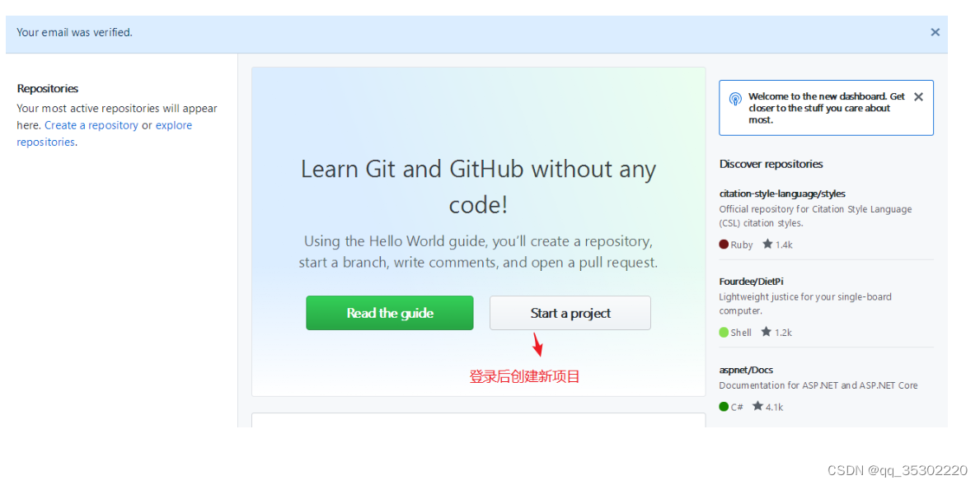Screen dimensions: 980x485
Task: Click the Ruby language label
Action: click(742, 245)
